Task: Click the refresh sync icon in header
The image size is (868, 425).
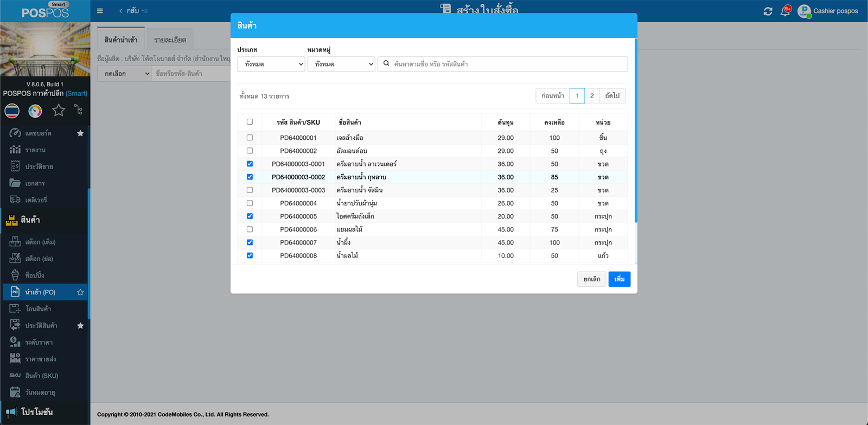Action: (x=768, y=11)
